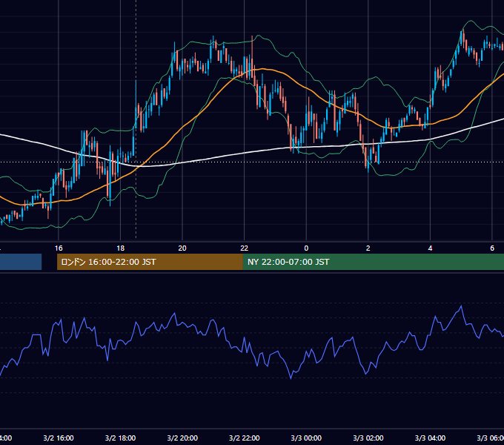Image resolution: width=504 pixels, height=445 pixels.
Task: Click hour label 16 under price chart
Action: [59, 248]
